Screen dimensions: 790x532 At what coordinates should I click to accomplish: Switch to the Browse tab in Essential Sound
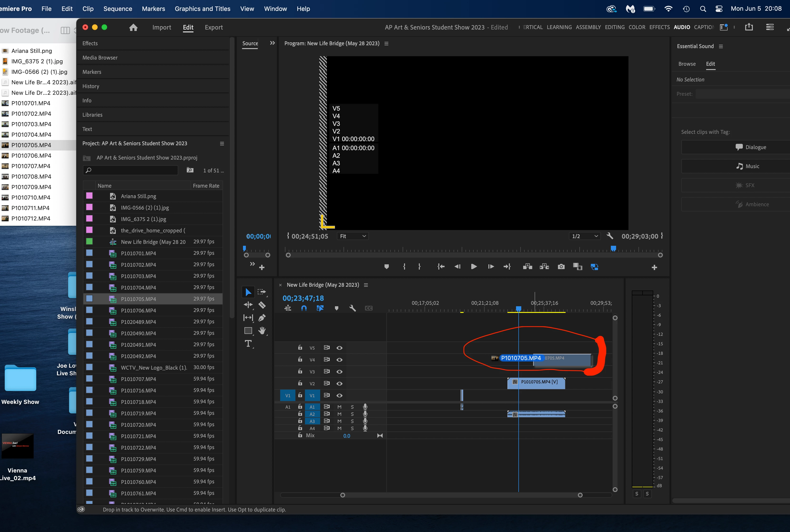[x=687, y=64]
